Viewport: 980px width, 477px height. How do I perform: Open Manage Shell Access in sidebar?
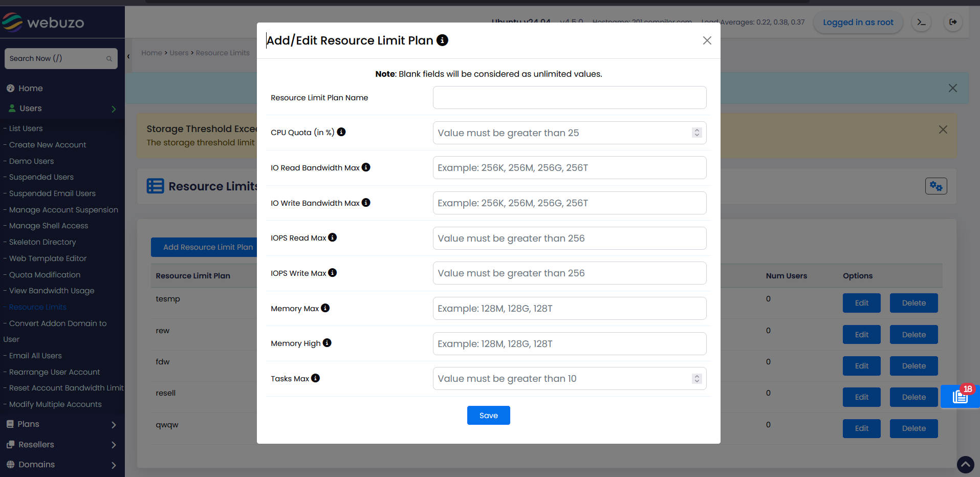pyautogui.click(x=49, y=226)
